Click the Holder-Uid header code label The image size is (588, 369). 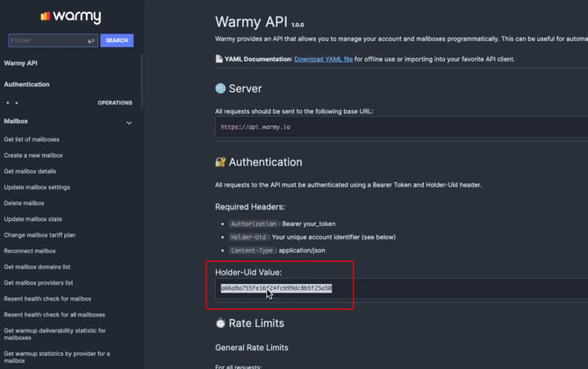pyautogui.click(x=248, y=238)
